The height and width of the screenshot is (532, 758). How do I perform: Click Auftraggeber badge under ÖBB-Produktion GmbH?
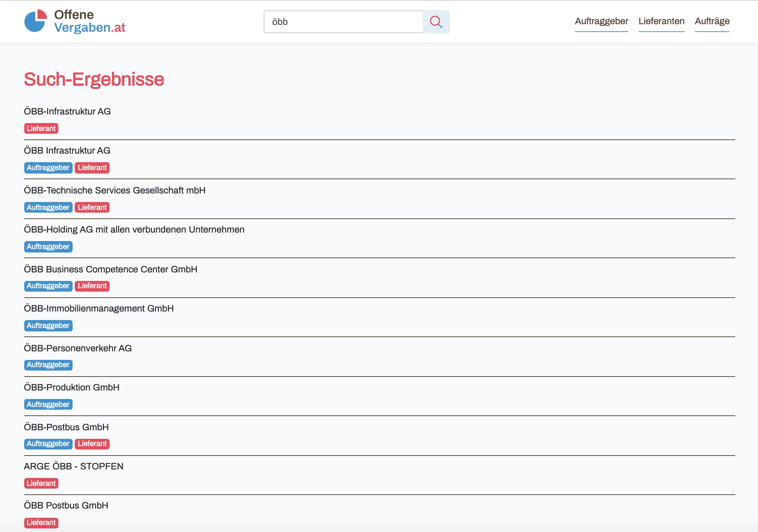(48, 404)
